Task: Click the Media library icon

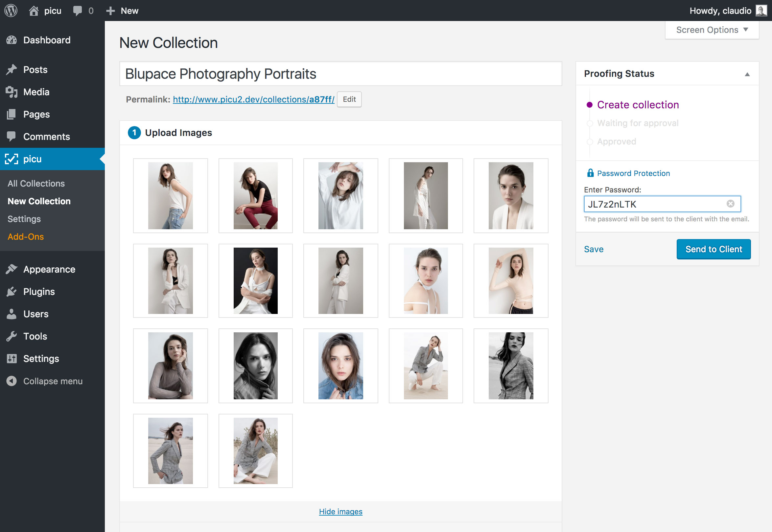Action: (x=12, y=92)
